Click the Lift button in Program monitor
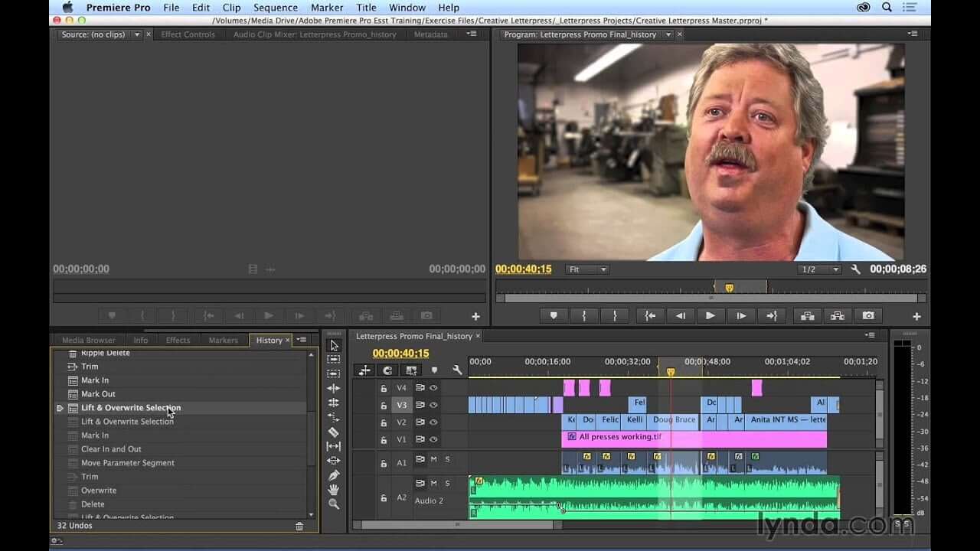Image resolution: width=980 pixels, height=551 pixels. coord(807,315)
